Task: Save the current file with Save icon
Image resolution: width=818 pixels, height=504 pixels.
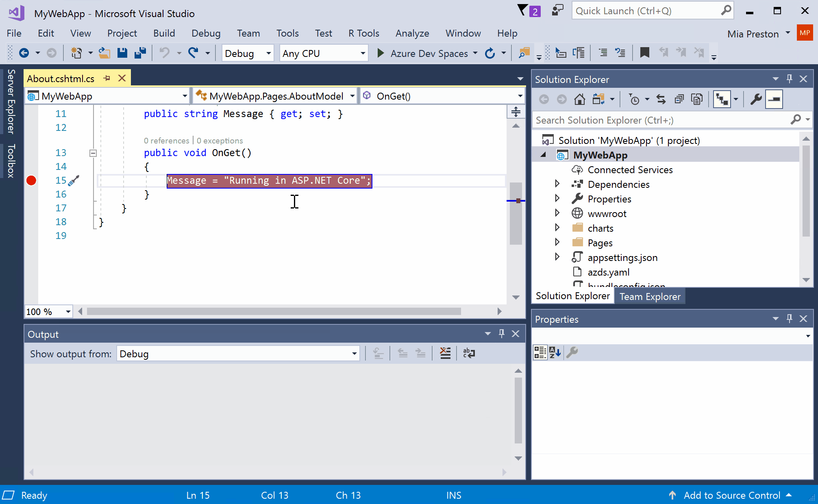Action: click(122, 53)
